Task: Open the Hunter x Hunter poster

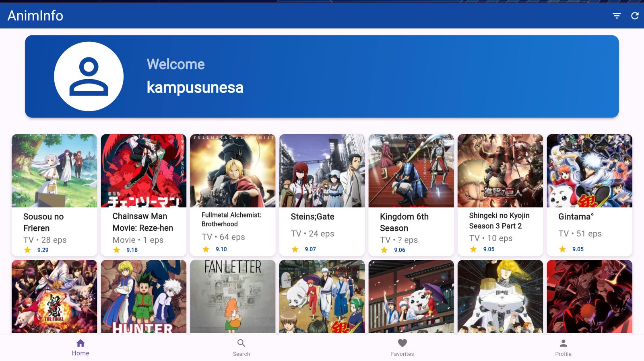Action: tap(144, 297)
